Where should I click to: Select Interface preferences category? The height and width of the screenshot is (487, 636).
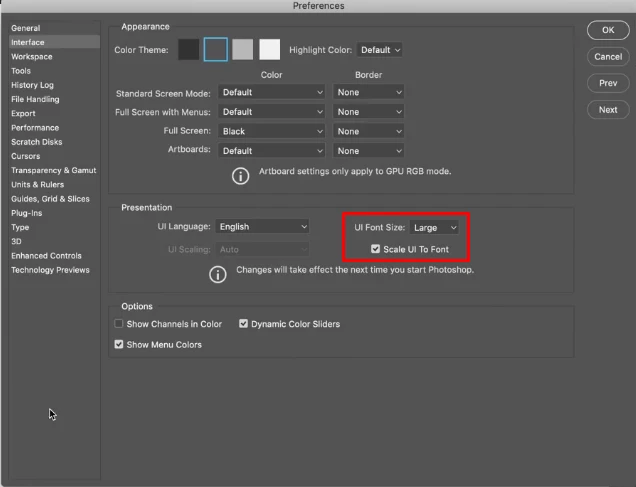pos(54,42)
